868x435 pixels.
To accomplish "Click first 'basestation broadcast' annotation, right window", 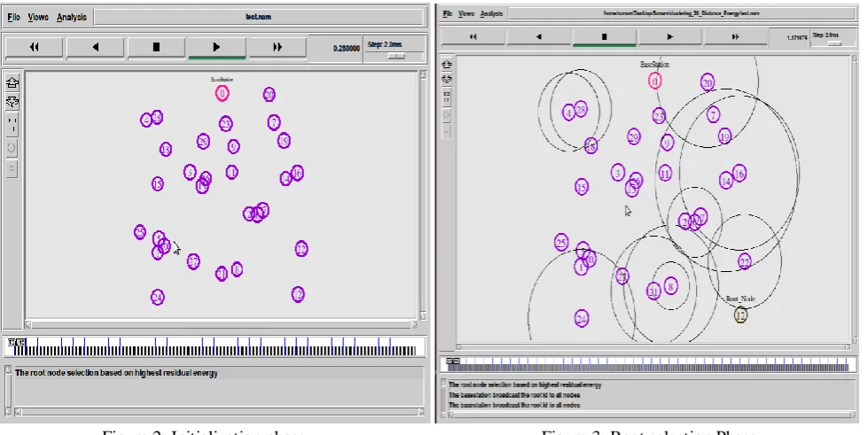I will (514, 395).
